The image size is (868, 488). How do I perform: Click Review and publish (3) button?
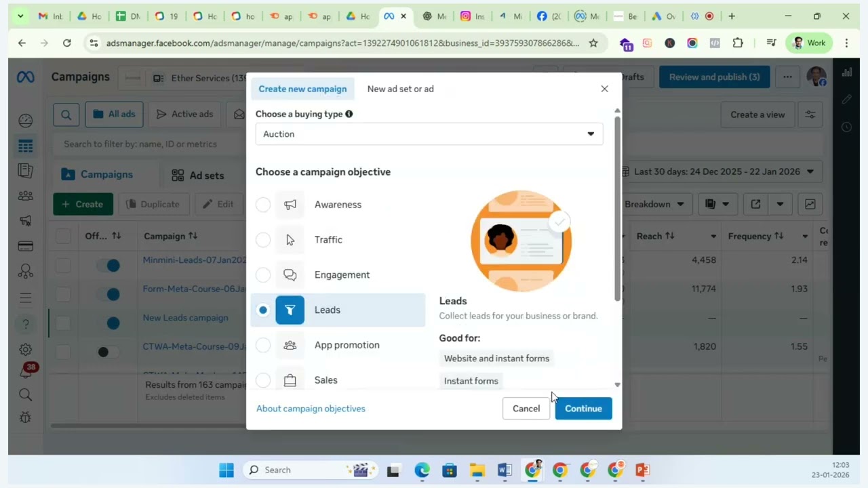point(714,77)
